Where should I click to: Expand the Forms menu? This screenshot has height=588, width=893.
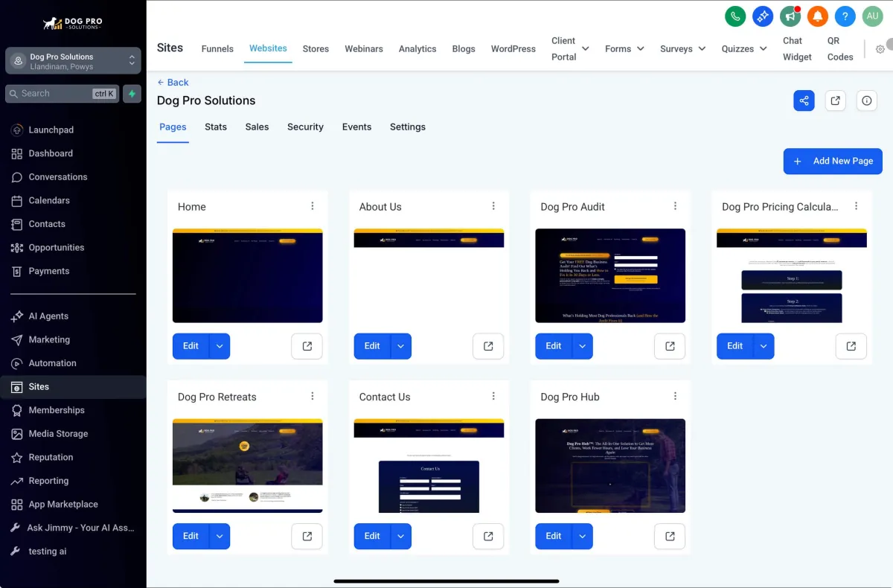coord(624,48)
